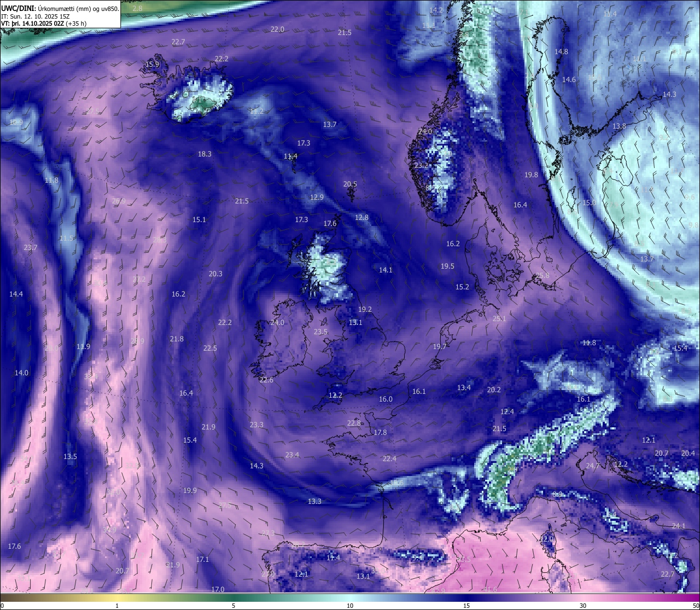Click the 23.7 value label

tap(31, 247)
